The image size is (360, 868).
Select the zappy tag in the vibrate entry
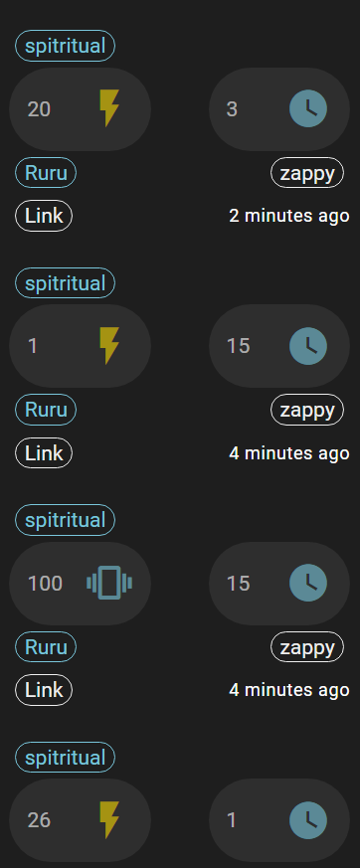tap(307, 647)
